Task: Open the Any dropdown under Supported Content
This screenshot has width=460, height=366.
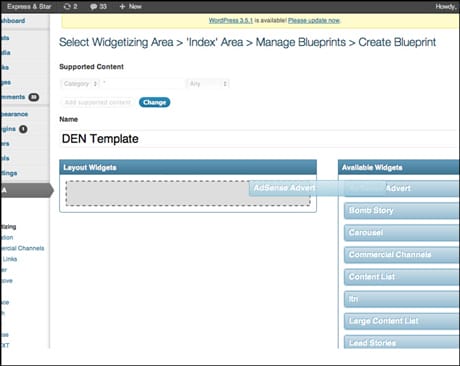Action: pos(208,84)
